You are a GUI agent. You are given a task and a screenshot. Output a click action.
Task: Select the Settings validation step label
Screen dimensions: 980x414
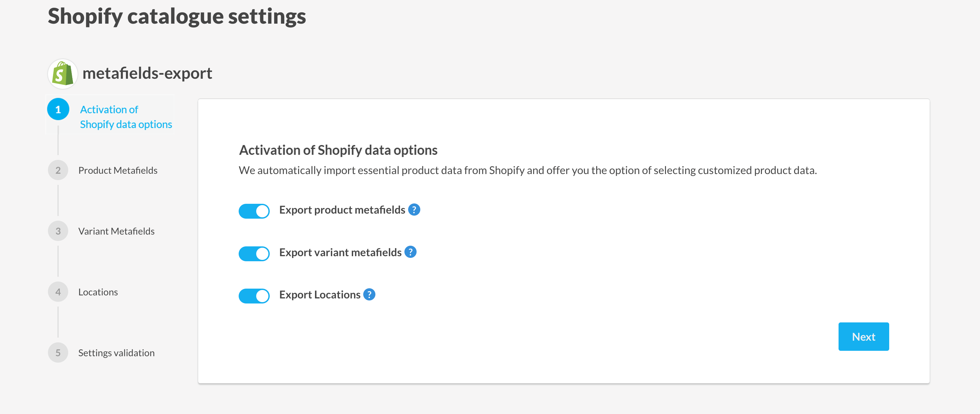(x=116, y=353)
